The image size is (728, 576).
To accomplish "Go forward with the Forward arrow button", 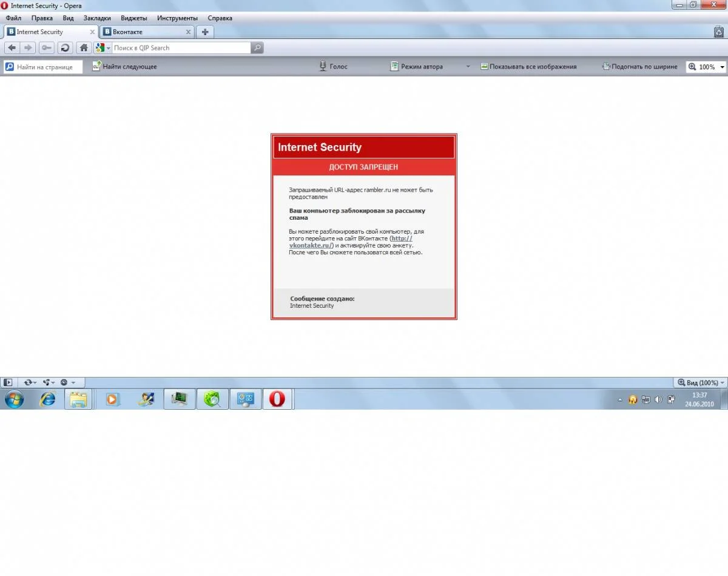I will (x=27, y=47).
